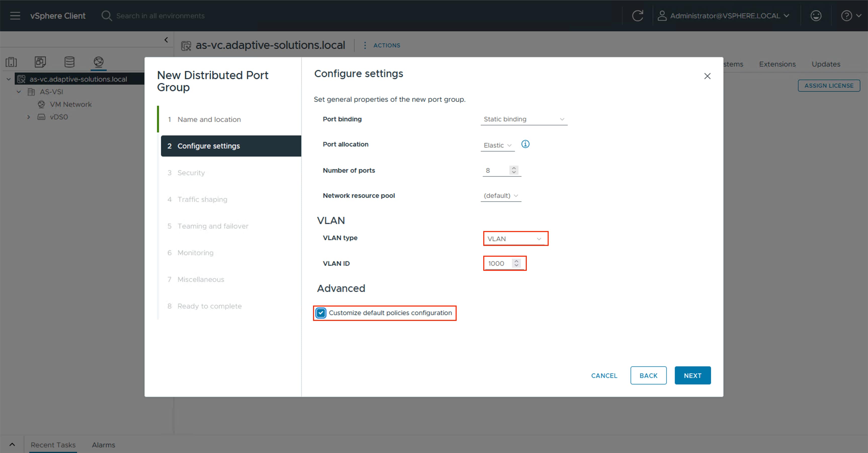Open the Hosts and Clusters inventory icon
868x453 pixels.
pyautogui.click(x=11, y=62)
